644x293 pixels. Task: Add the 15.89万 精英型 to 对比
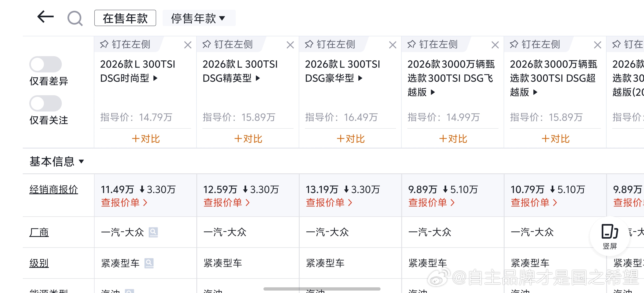tap(248, 139)
